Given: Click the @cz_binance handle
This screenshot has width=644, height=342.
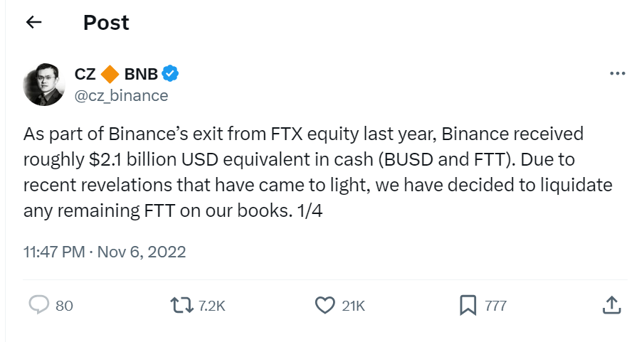Looking at the screenshot, I should [x=121, y=95].
